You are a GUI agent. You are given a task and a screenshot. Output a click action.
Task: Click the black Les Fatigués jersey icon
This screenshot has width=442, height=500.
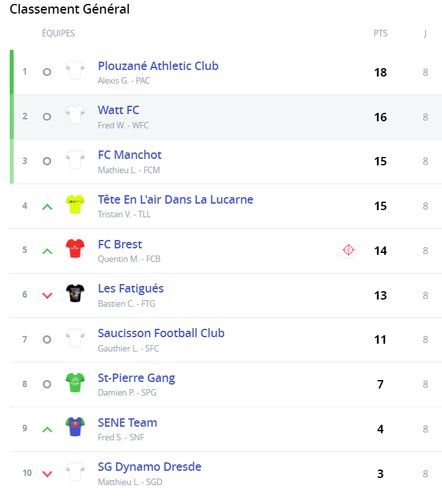[75, 293]
